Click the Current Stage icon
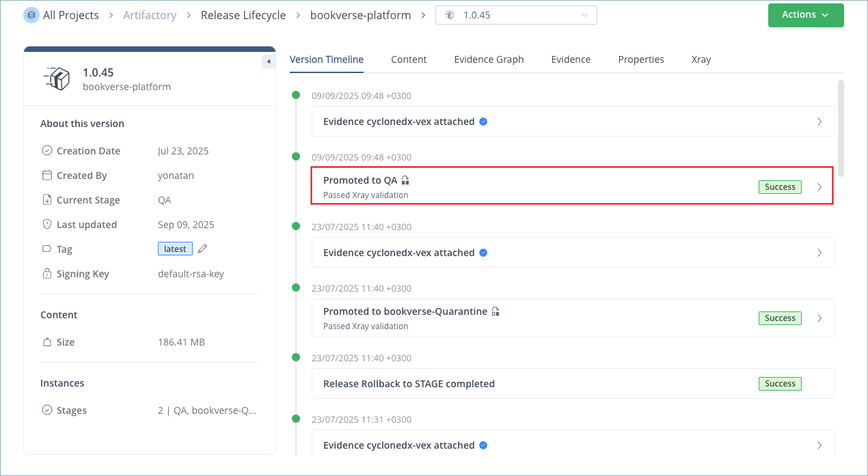Image resolution: width=868 pixels, height=476 pixels. click(x=47, y=200)
